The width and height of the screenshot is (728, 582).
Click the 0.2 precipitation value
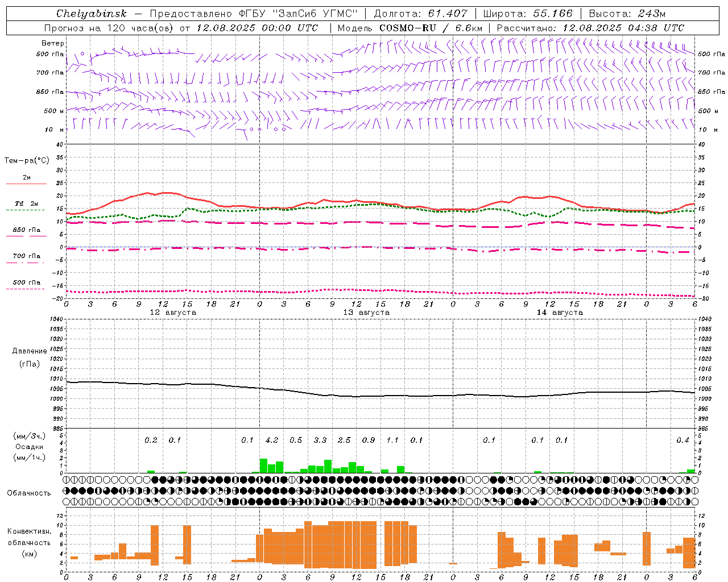[151, 440]
